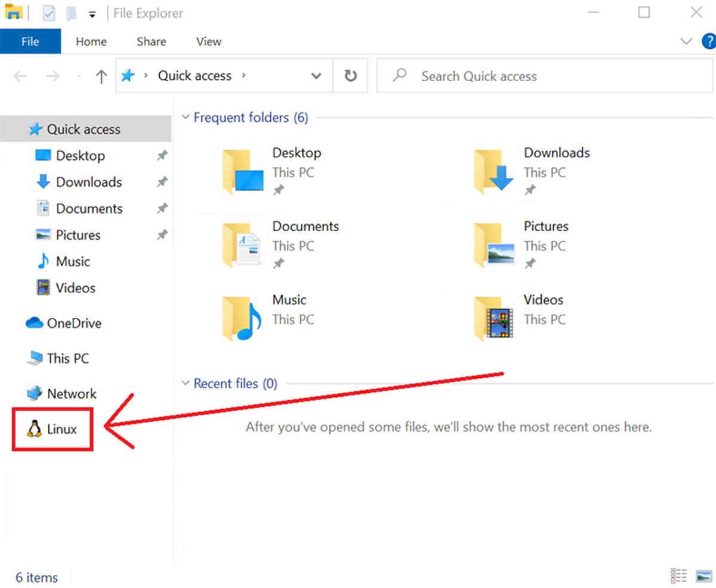Switch to the View tab
Screen dimensions: 716x588
(208, 41)
